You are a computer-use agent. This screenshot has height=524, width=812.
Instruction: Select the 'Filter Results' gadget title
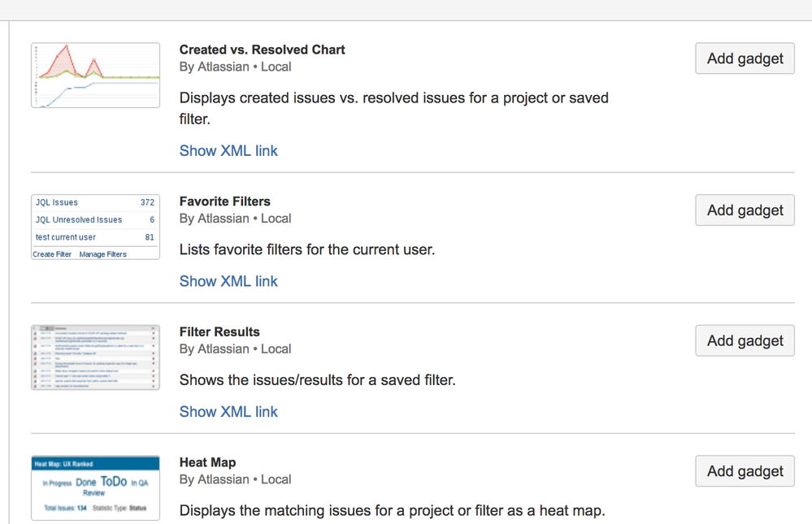(x=219, y=332)
